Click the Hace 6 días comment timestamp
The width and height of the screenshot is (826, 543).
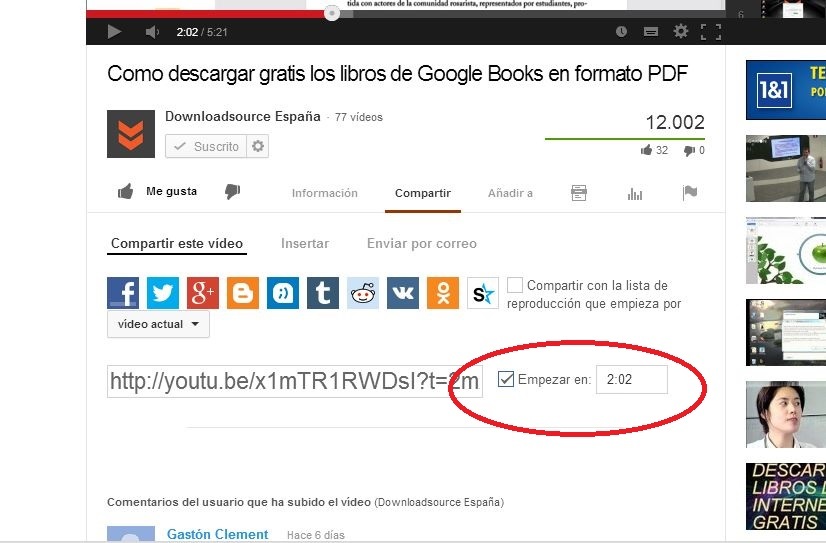[x=316, y=535]
